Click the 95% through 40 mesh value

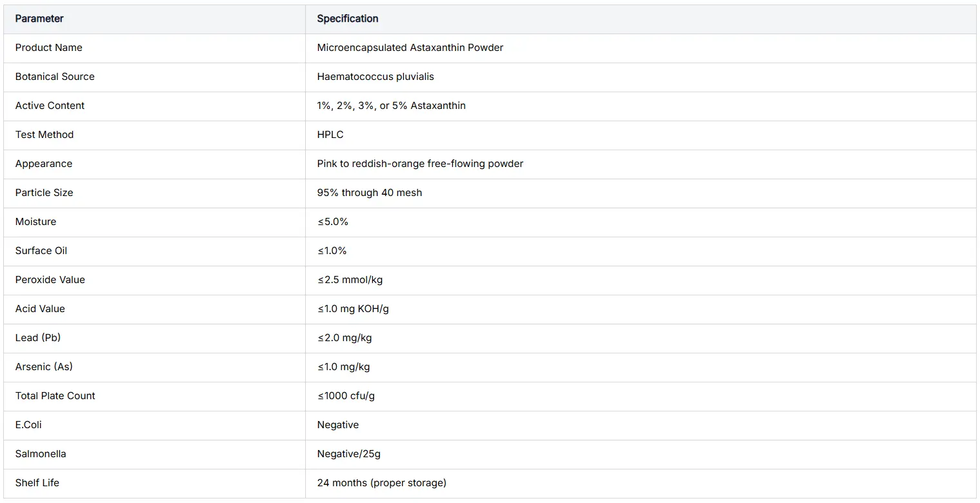click(x=370, y=193)
